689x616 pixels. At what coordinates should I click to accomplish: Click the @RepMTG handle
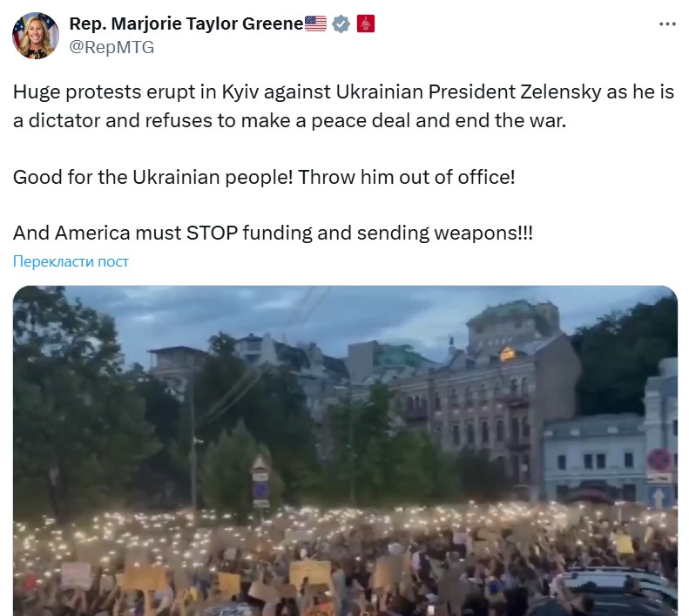[x=111, y=48]
